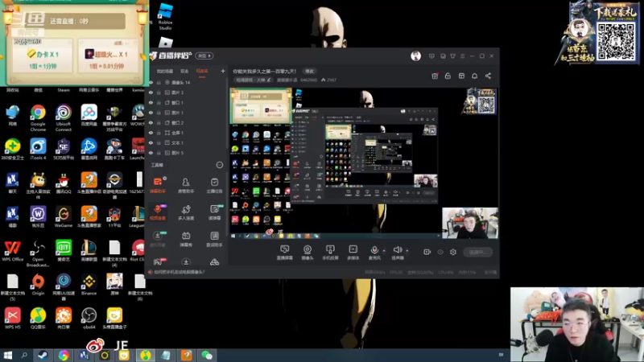Open the 弹幕助手 tool in toolbox
The width and height of the screenshot is (644, 362).
(158, 185)
